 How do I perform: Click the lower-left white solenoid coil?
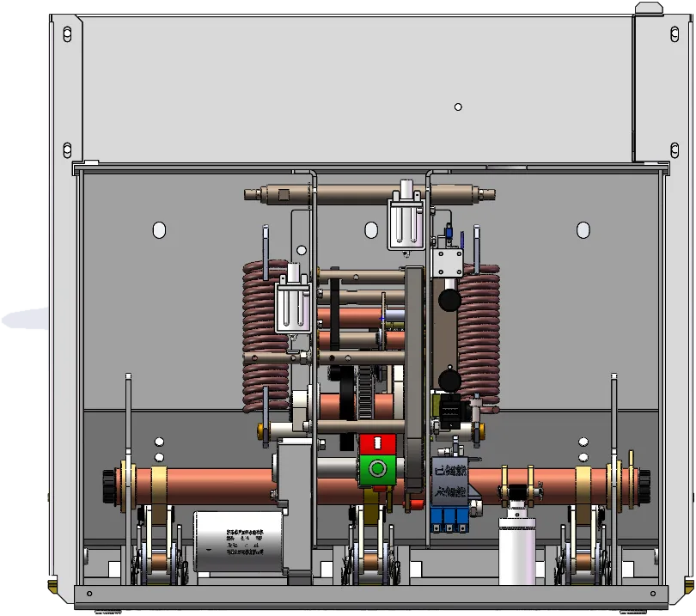pyautogui.click(x=292, y=301)
